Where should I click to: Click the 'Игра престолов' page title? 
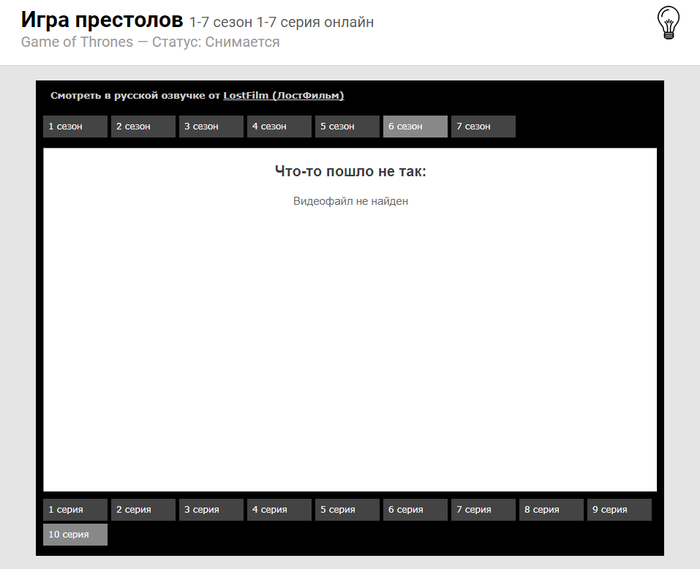click(102, 20)
